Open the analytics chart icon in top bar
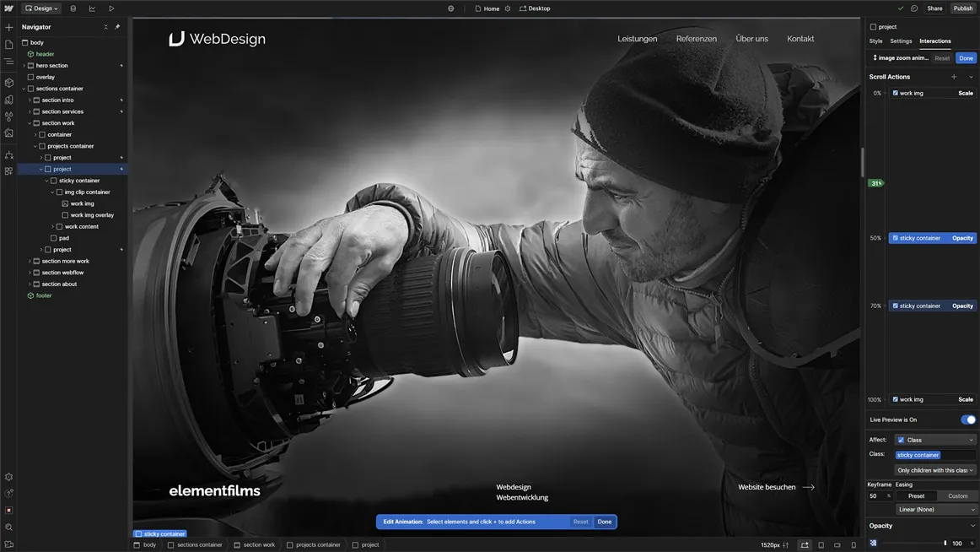980x552 pixels. pos(92,8)
